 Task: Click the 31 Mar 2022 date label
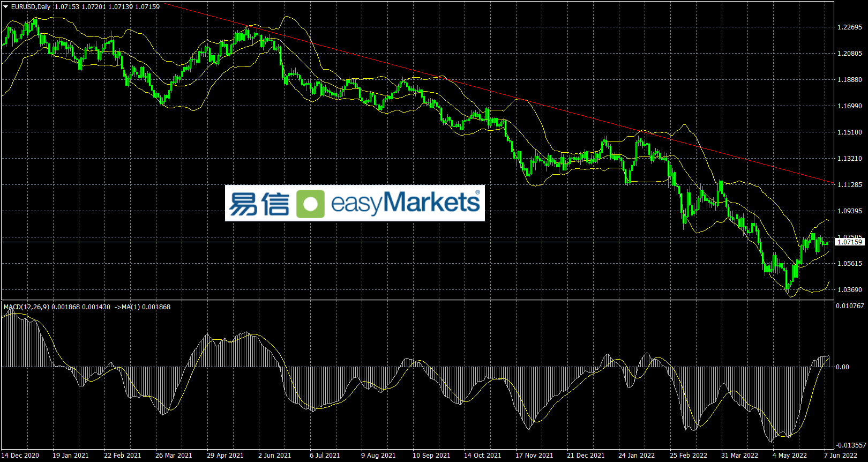739,456
